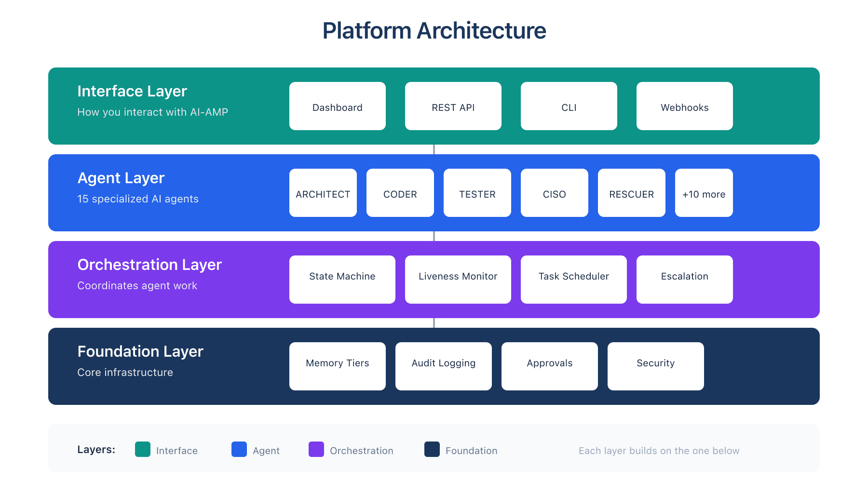Open the REST API box

[453, 106]
